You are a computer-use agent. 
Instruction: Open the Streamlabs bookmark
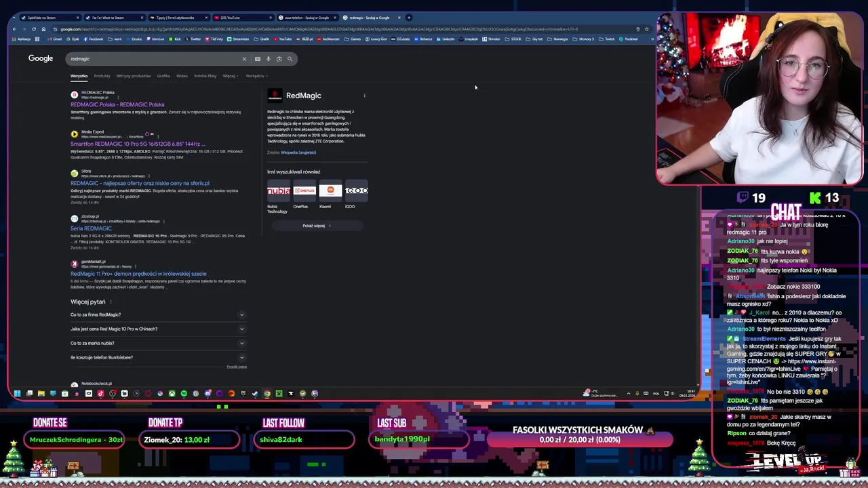point(239,39)
